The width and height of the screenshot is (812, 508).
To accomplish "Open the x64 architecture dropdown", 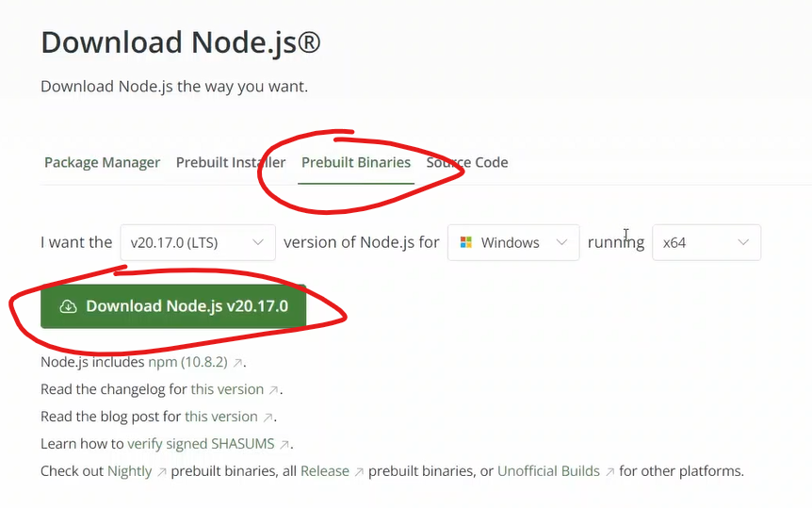I will pyautogui.click(x=706, y=242).
